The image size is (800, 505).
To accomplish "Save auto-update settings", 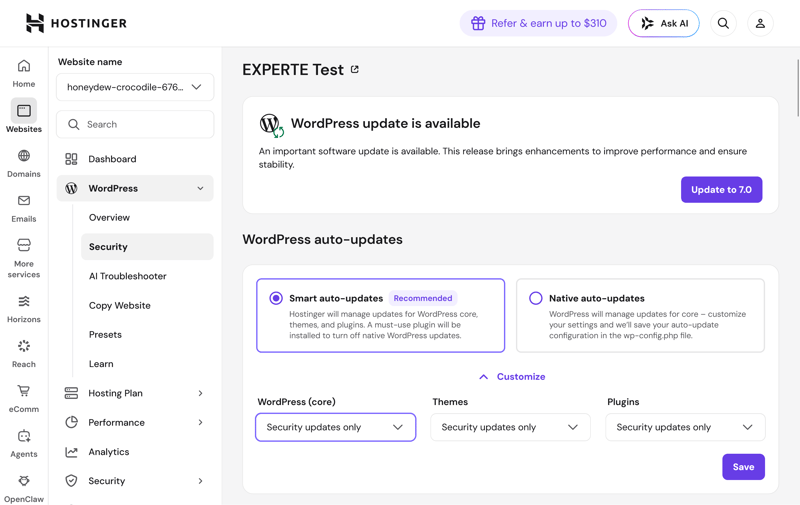I will point(743,467).
